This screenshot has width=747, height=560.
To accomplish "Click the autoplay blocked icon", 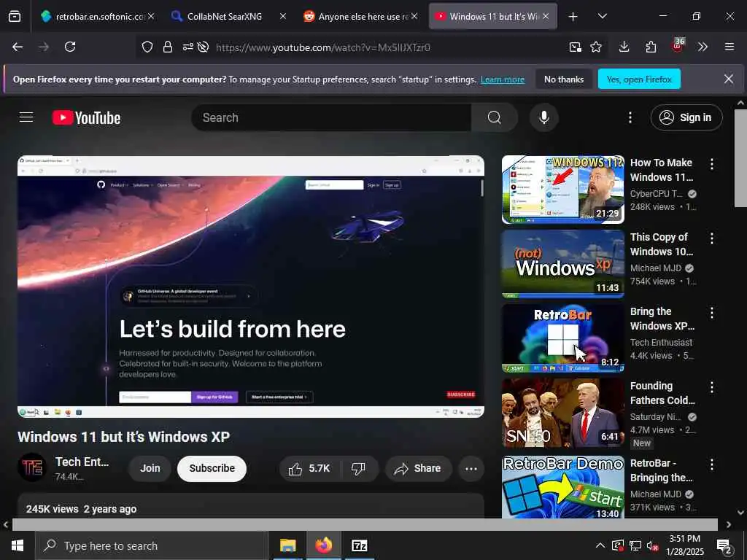I will 204,47.
